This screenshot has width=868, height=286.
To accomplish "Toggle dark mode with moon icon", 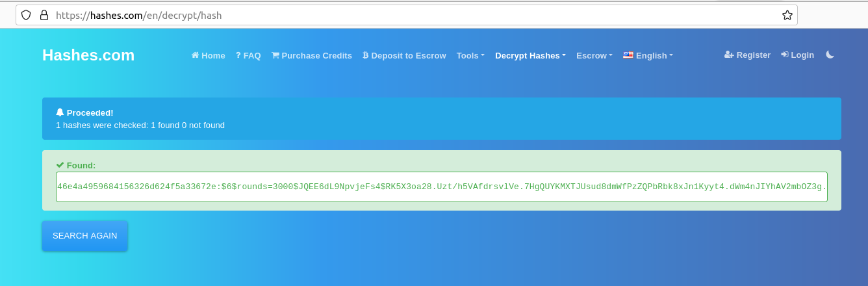I will 830,55.
